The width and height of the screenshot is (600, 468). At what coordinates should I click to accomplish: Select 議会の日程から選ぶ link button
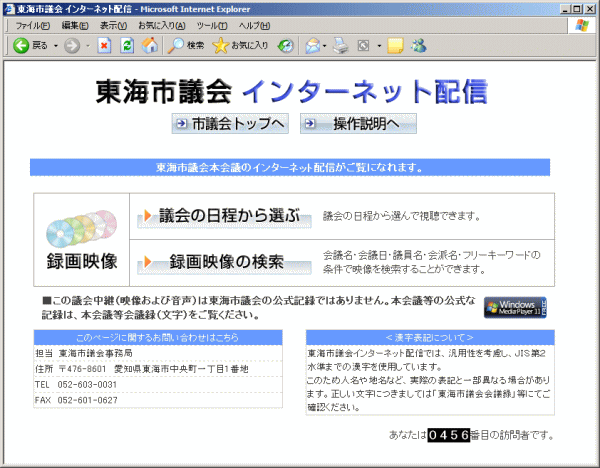[x=224, y=217]
